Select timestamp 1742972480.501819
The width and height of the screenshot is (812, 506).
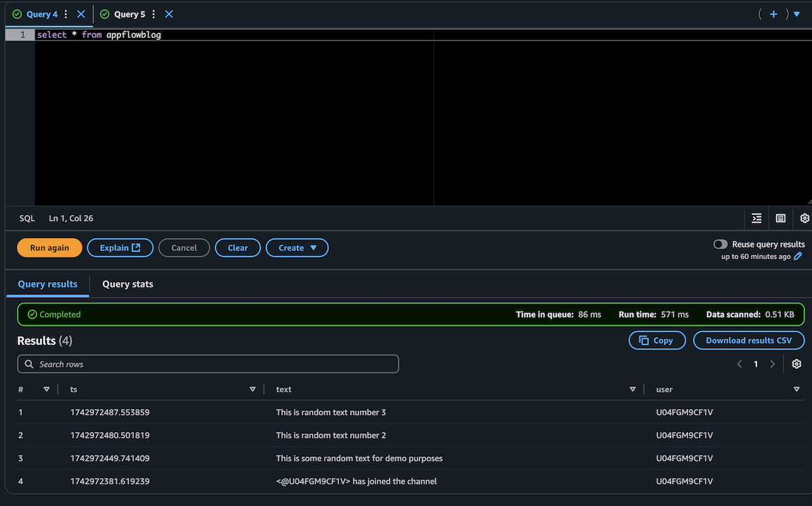[110, 435]
